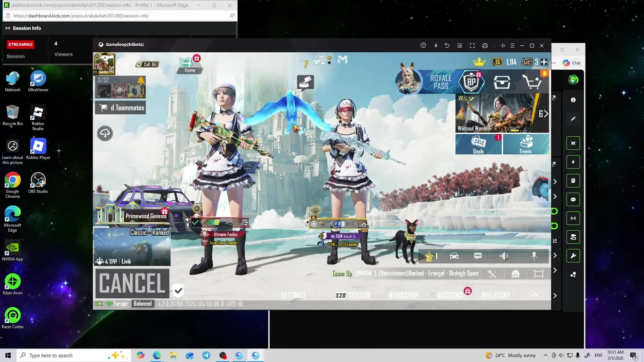
Task: Open INVENTORY in the bottom menu
Action: [496, 295]
